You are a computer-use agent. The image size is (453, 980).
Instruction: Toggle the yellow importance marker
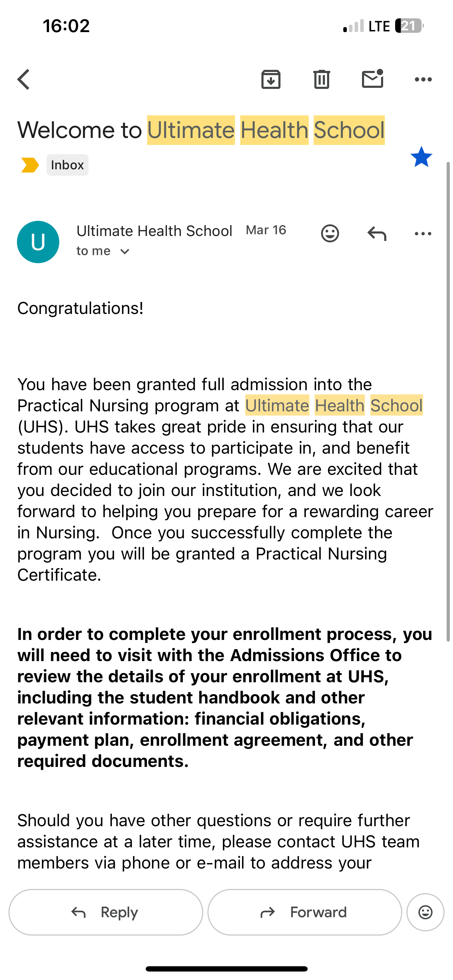[30, 165]
